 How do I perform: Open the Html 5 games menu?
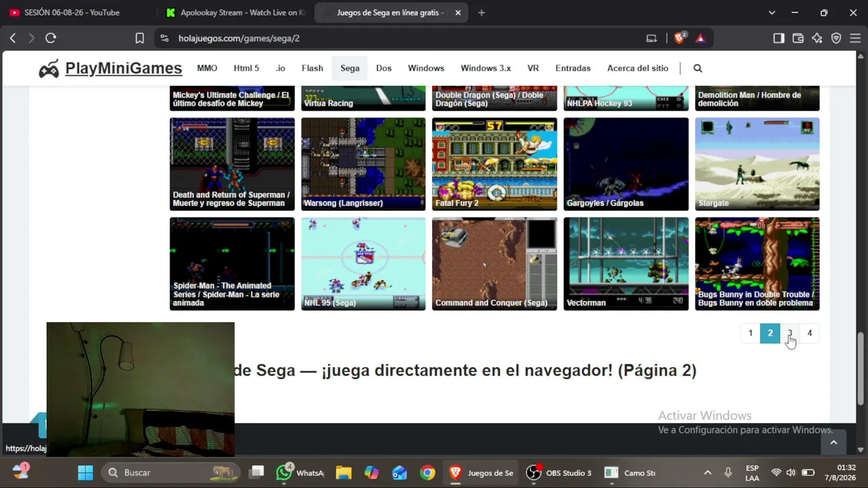[x=246, y=68]
